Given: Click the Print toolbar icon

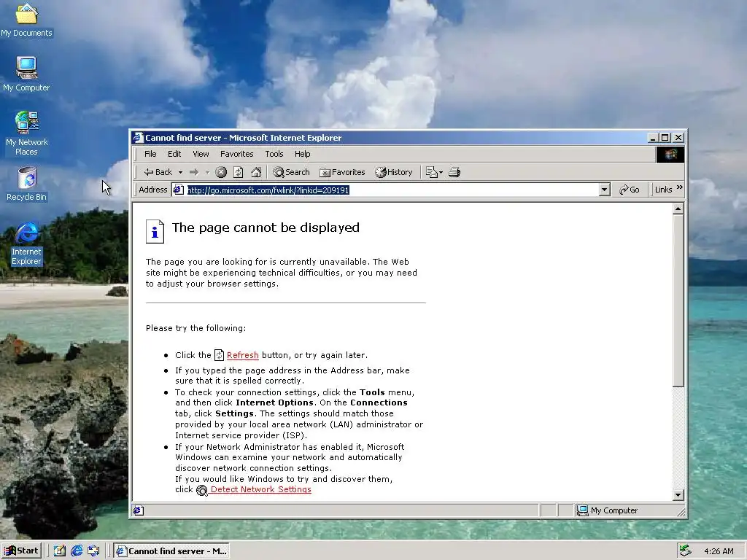Looking at the screenshot, I should 454,172.
